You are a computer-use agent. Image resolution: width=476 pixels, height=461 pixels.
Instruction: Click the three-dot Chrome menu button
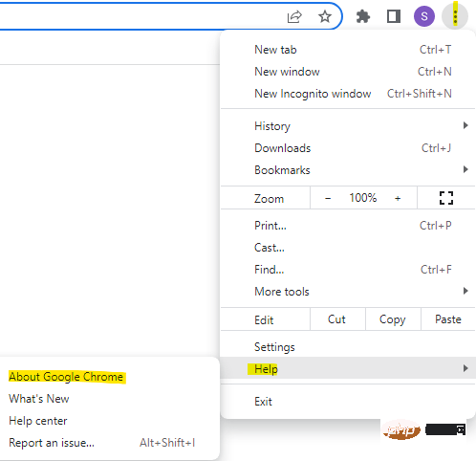pos(455,16)
